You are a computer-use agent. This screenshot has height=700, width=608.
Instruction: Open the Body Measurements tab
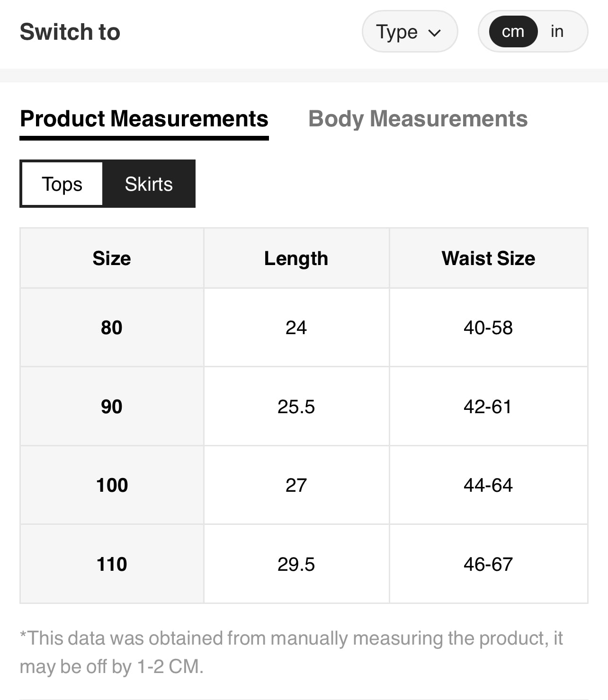(x=418, y=119)
